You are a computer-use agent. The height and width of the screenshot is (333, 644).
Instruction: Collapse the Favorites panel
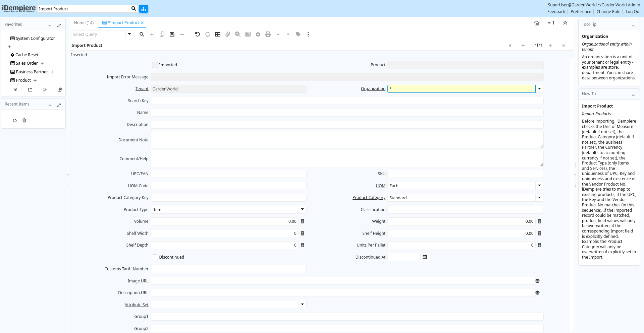(x=50, y=25)
